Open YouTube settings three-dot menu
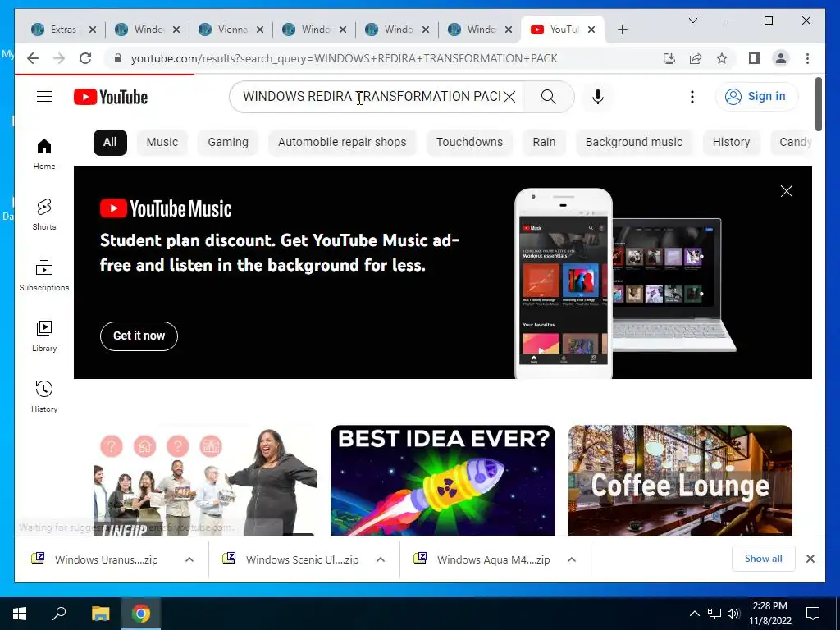This screenshot has height=630, width=840. pyautogui.click(x=692, y=97)
